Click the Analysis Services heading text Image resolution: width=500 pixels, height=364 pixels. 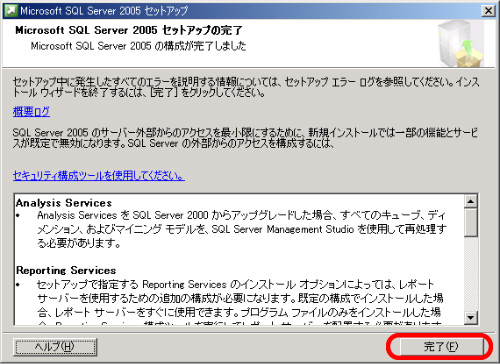[64, 203]
